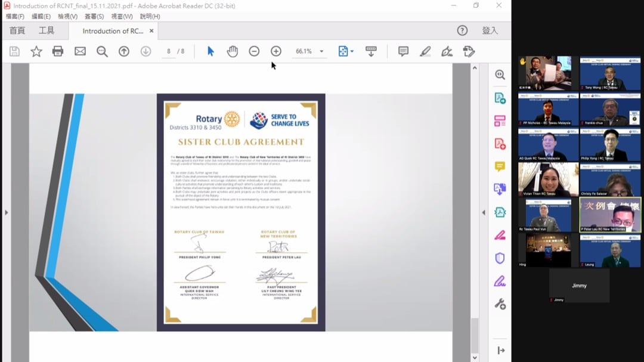Screen dimensions: 644x362
Task: Collapse the right tools pane arrow
Action: (484, 212)
